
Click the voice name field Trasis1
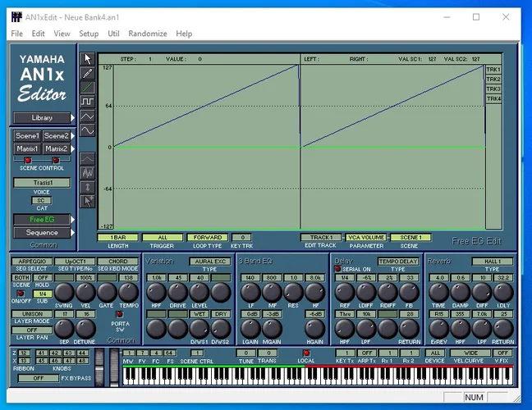[42, 183]
